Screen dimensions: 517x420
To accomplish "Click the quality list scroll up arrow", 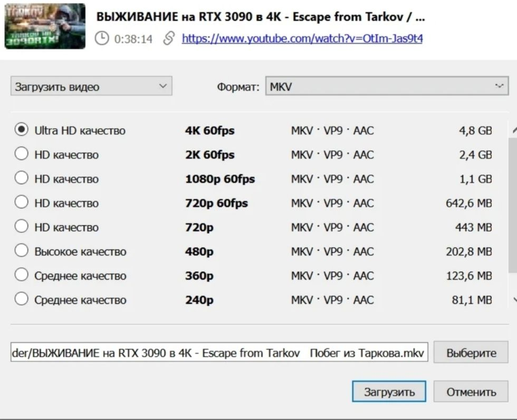I will [514, 131].
